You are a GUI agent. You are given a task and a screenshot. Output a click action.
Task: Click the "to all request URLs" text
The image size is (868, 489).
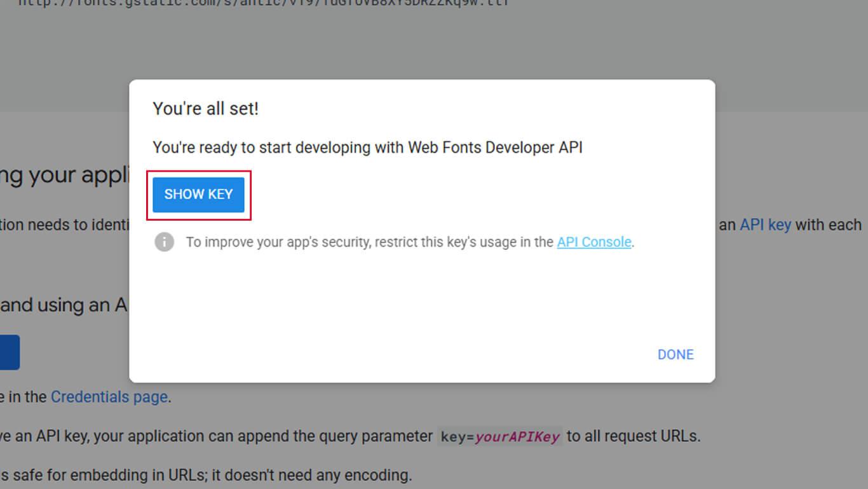[633, 437]
